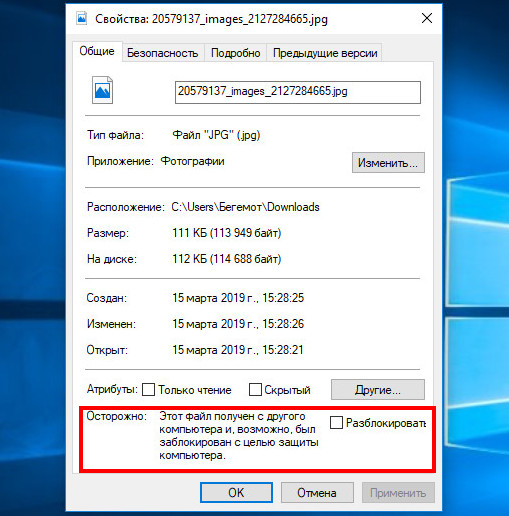The height and width of the screenshot is (516, 509).
Task: Click the large JPG file type icon
Action: coord(102,90)
